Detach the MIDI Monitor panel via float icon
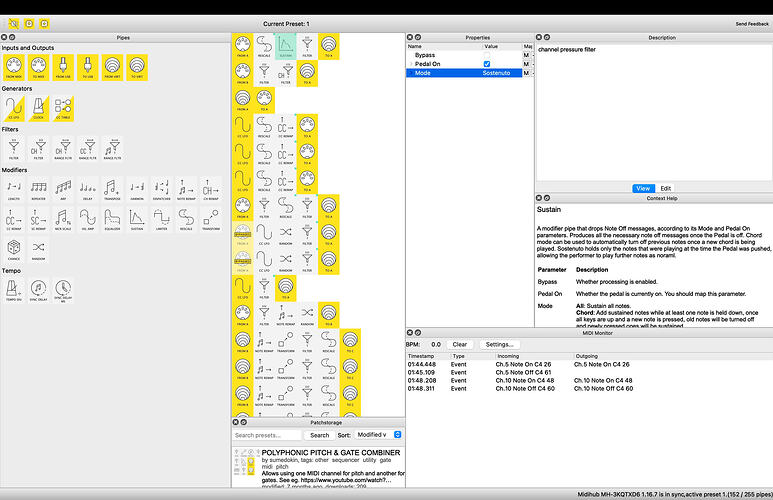 click(x=418, y=333)
